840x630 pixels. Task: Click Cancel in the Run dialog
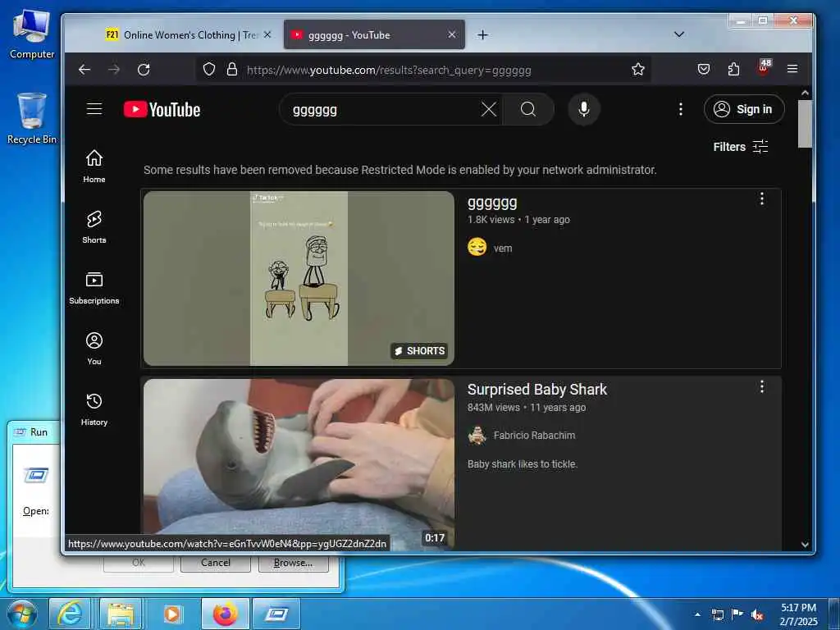click(216, 563)
